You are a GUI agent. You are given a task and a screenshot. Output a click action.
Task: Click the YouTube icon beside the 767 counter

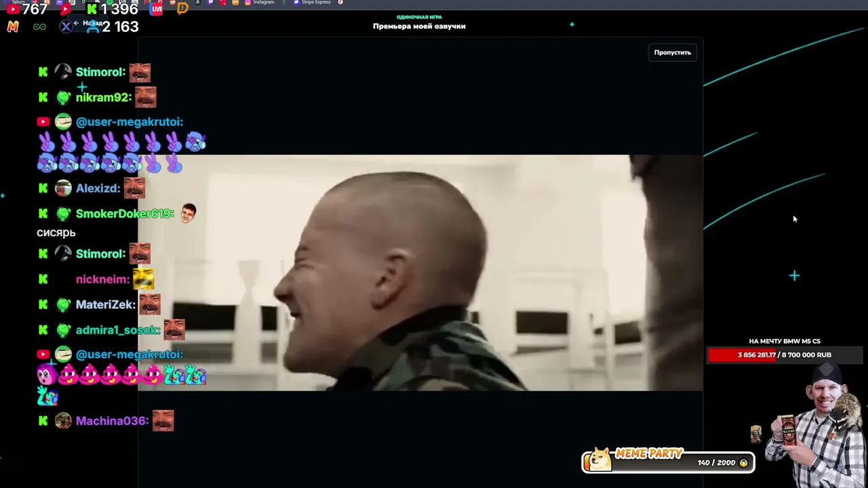click(x=13, y=9)
